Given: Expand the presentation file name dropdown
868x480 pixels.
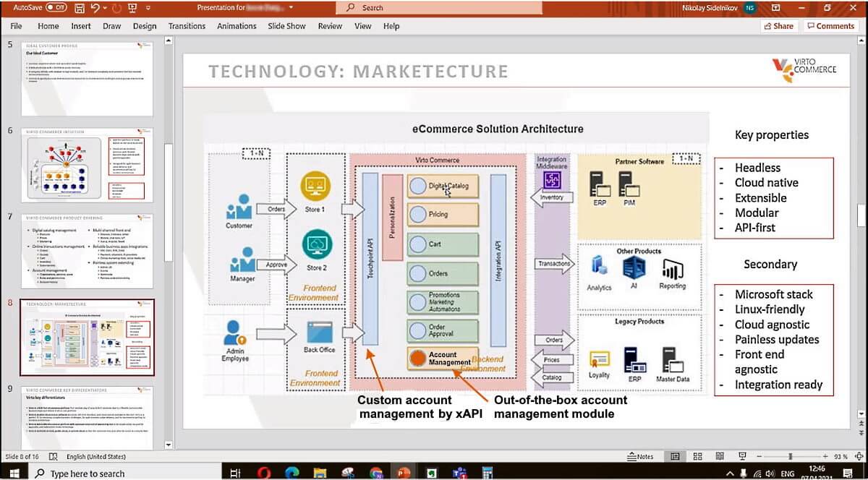Looking at the screenshot, I should tap(291, 8).
